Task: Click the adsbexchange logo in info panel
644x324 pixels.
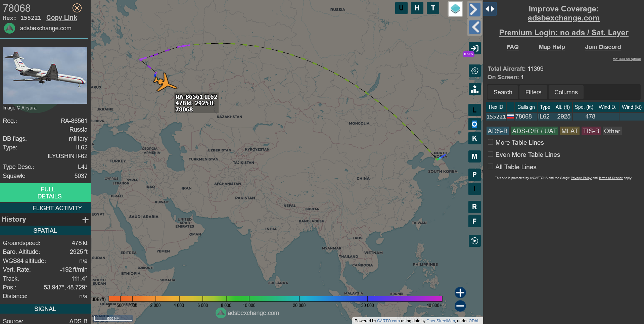Action: pos(9,28)
